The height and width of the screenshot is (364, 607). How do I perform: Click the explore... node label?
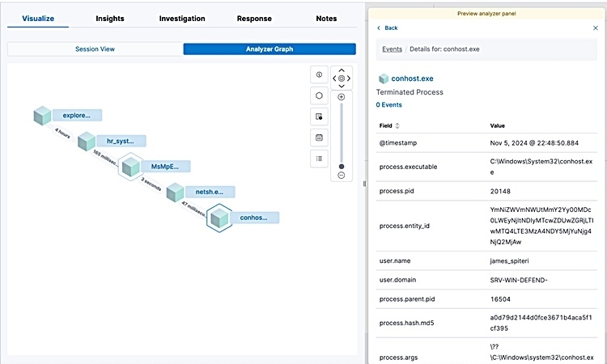pos(77,116)
